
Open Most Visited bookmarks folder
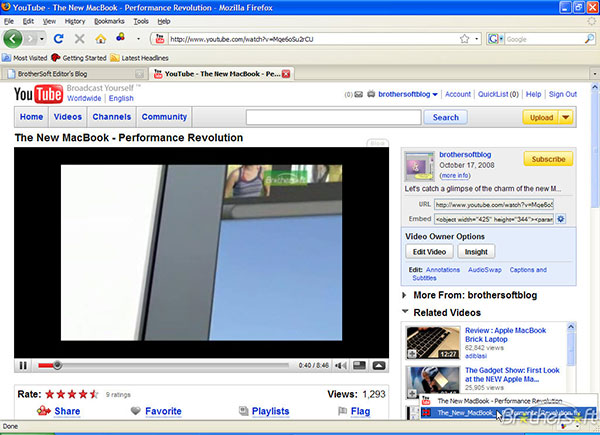click(25, 58)
